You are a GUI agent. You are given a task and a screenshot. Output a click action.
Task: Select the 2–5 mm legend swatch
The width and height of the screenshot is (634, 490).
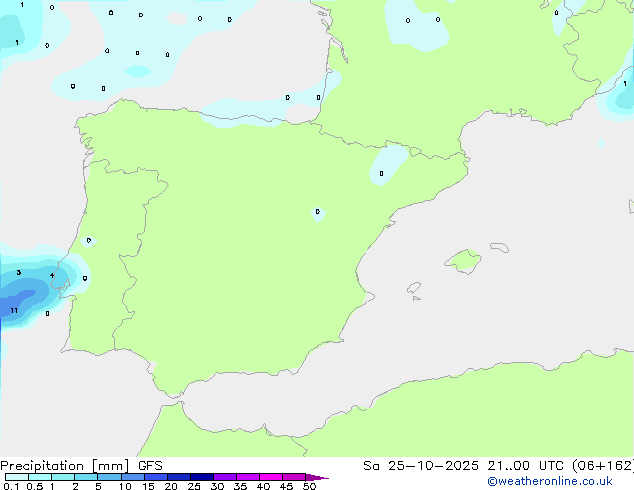[x=86, y=477]
